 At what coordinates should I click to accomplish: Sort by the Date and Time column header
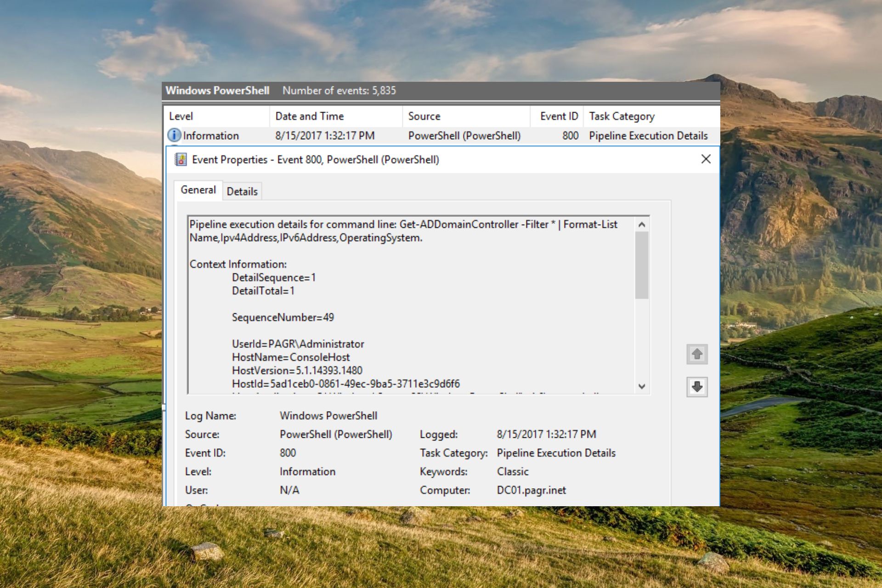tap(336, 116)
